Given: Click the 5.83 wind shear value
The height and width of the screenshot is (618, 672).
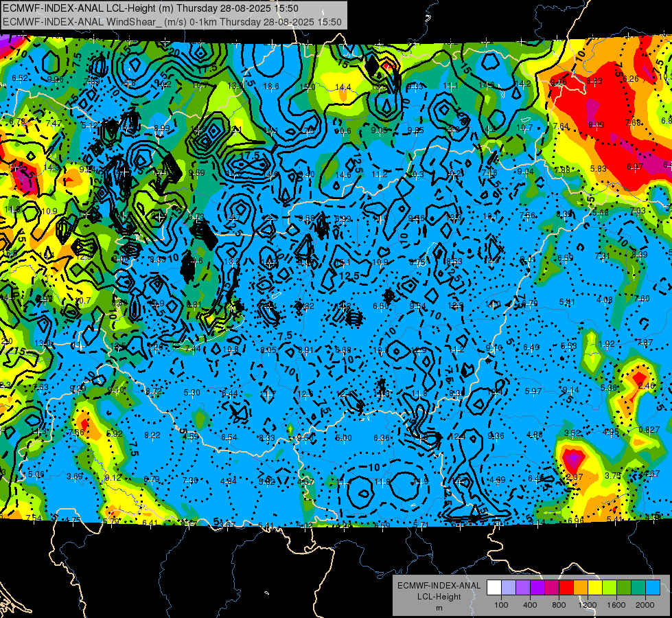Looking at the screenshot, I should 599,169.
